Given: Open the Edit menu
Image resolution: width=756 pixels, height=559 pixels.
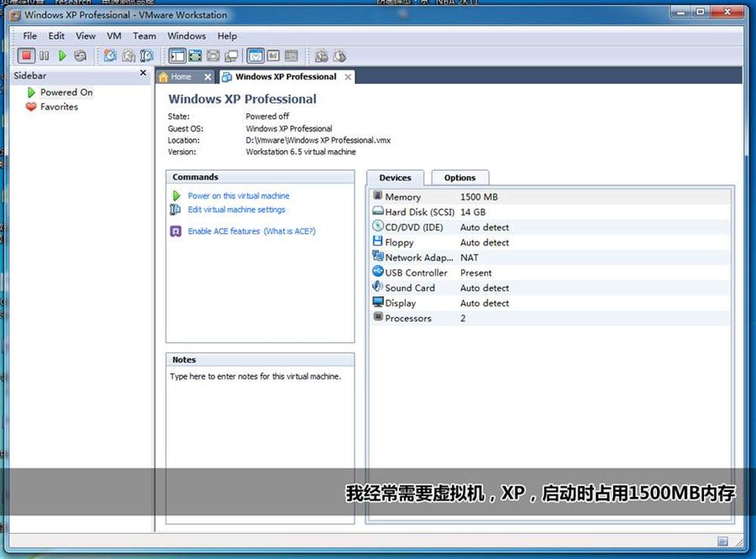Looking at the screenshot, I should click(56, 36).
